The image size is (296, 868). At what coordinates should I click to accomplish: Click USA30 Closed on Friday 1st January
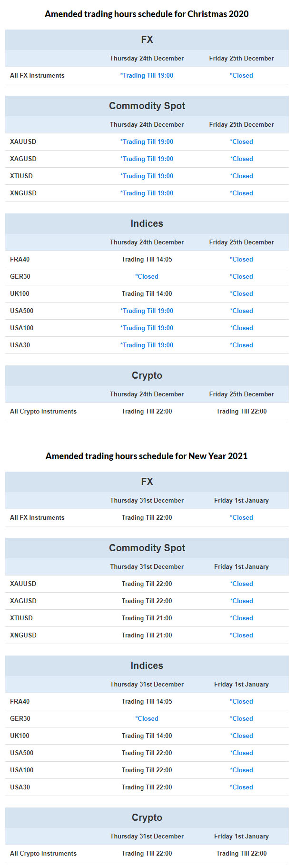tap(241, 787)
